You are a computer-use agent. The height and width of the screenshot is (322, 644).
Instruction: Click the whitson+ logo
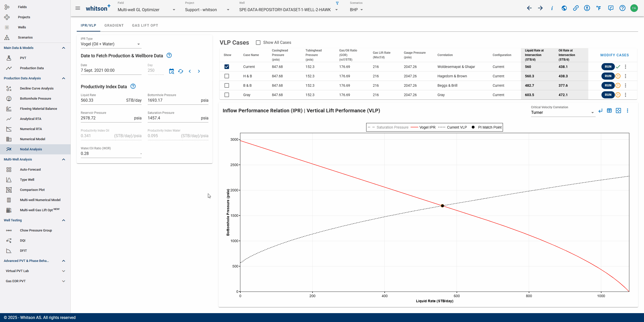point(98,8)
